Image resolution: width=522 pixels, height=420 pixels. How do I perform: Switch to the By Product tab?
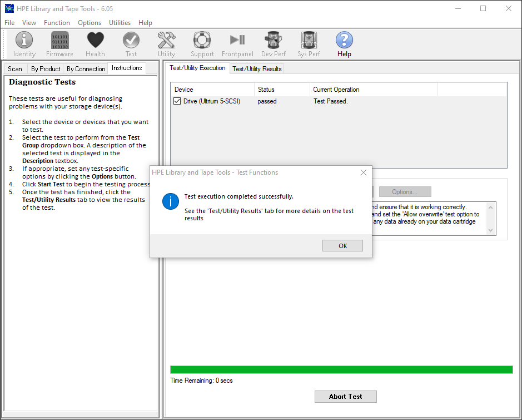46,69
